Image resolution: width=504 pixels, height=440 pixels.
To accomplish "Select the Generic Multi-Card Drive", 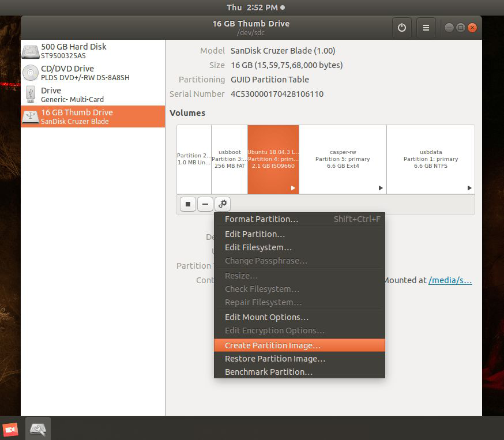I will [92, 95].
